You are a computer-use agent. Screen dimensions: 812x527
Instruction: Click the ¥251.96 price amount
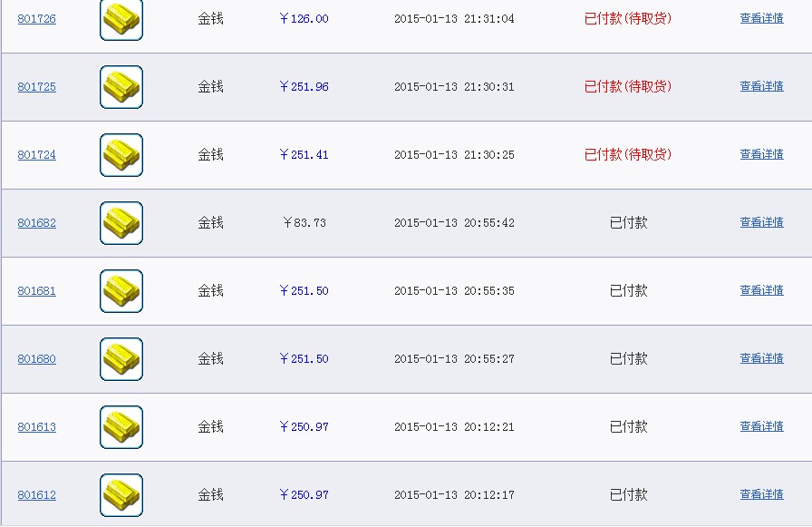304,86
